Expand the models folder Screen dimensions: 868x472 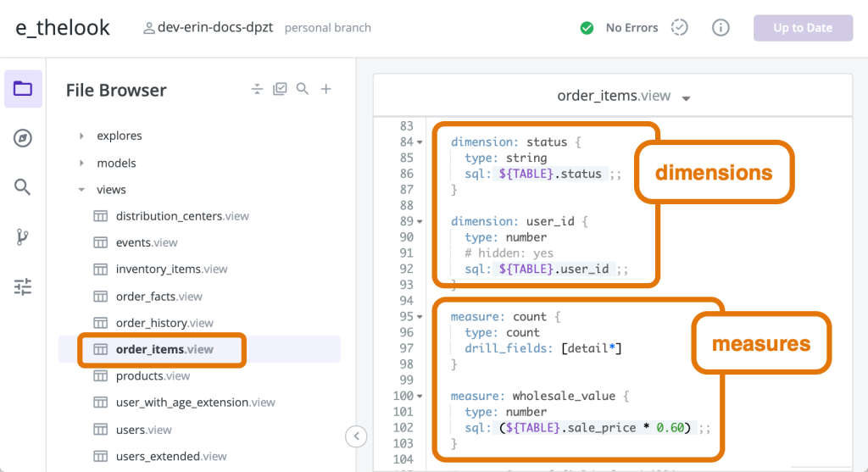click(81, 163)
